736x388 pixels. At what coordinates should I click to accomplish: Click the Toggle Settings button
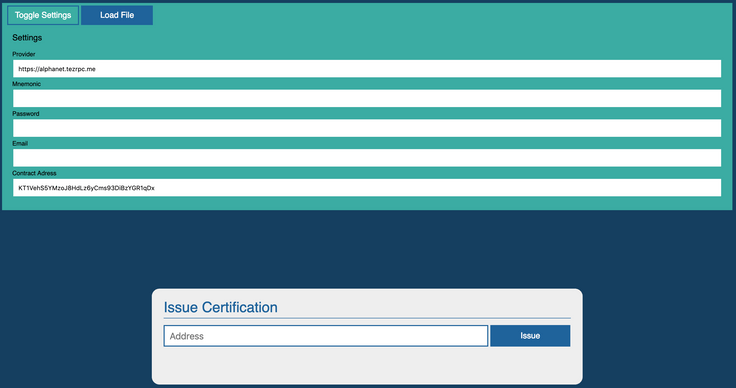coord(43,15)
